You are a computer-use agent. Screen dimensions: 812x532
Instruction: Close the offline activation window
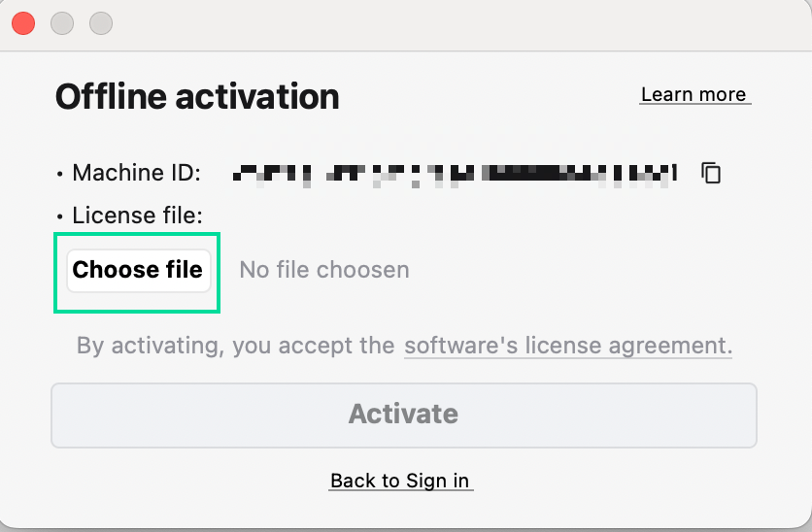[x=23, y=22]
